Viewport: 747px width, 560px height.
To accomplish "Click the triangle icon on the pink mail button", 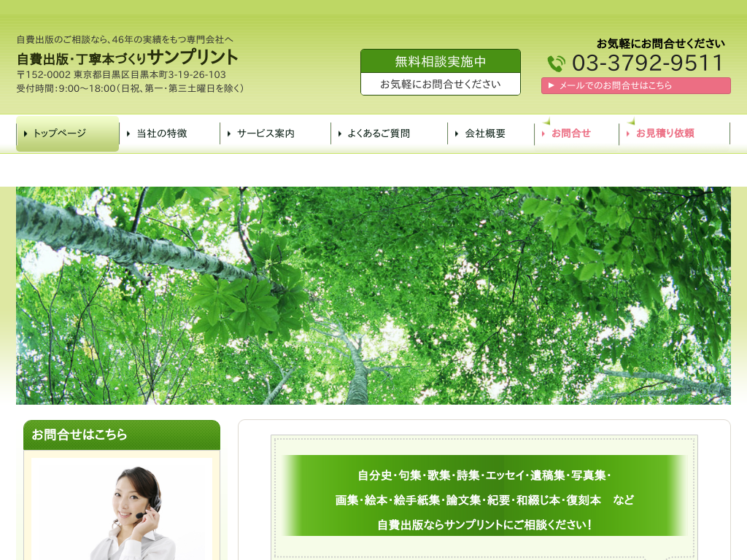I will (551, 85).
